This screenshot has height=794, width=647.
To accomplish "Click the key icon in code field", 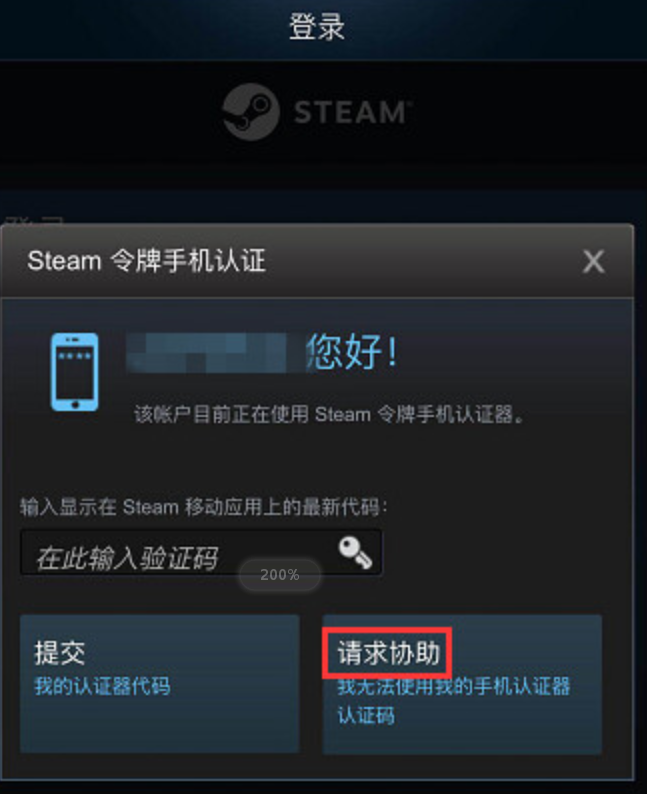I will pos(355,552).
